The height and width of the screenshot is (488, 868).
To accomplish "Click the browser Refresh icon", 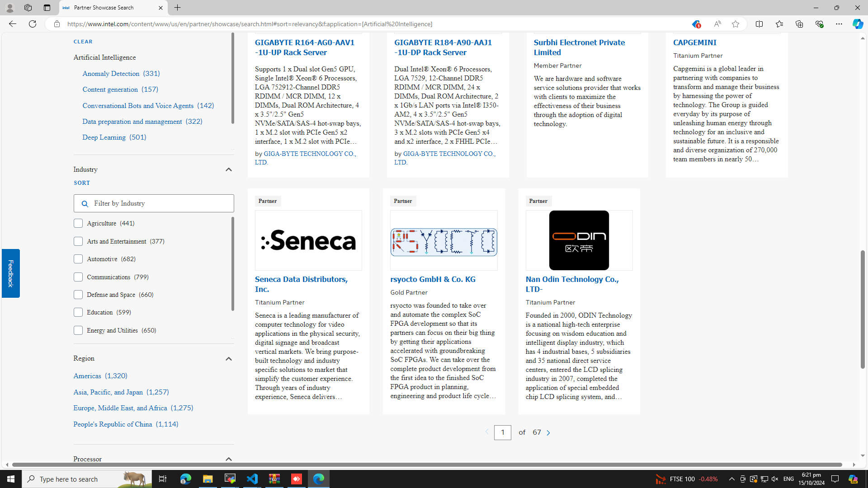I will (33, 24).
